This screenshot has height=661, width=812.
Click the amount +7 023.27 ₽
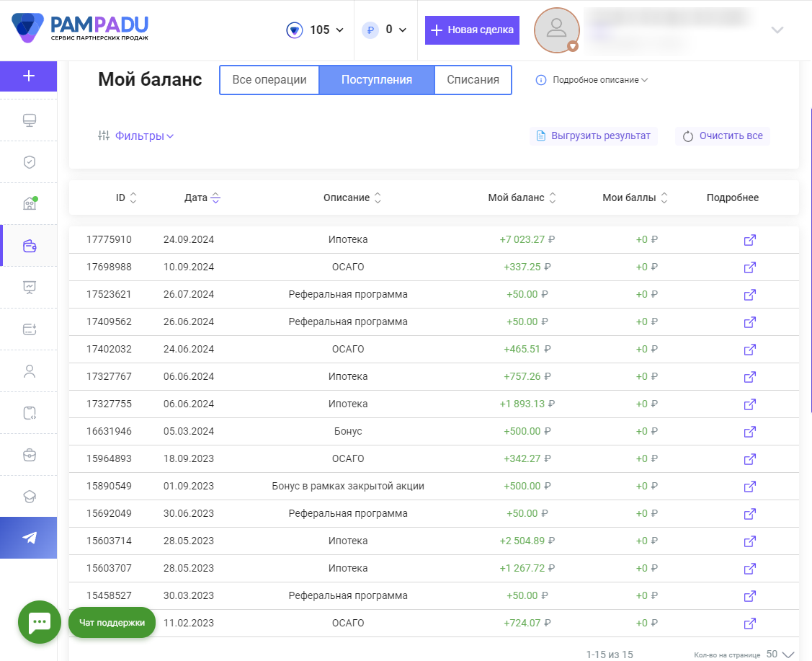pyautogui.click(x=527, y=239)
